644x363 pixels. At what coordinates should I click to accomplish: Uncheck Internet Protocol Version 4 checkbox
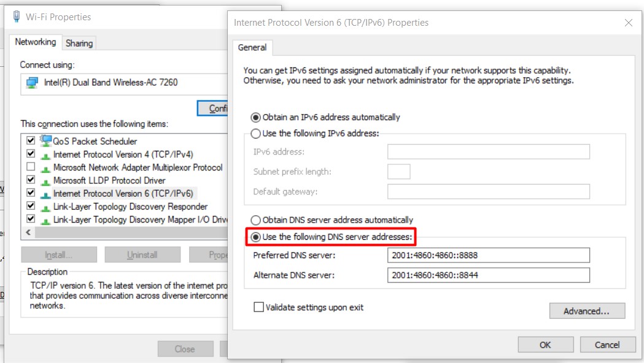pyautogui.click(x=31, y=153)
